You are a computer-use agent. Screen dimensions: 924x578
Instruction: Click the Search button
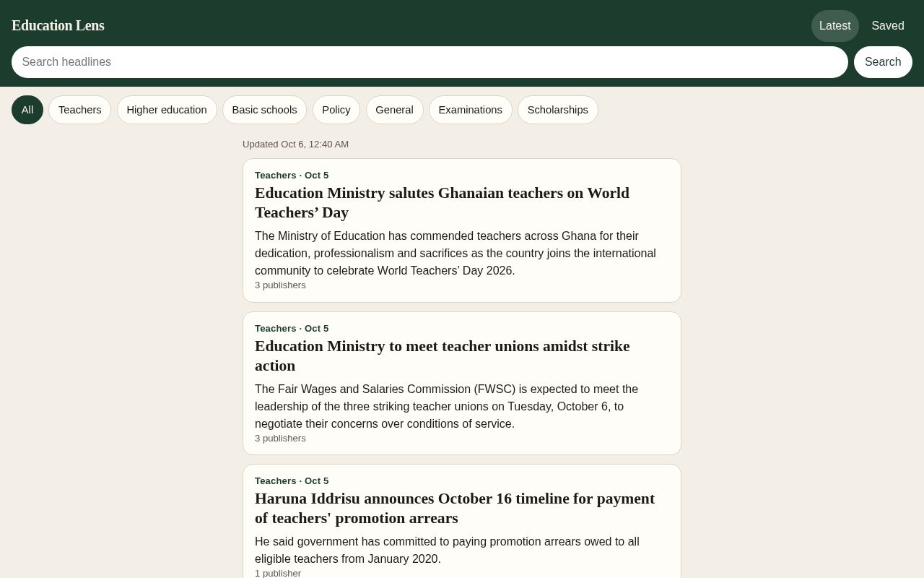click(883, 62)
